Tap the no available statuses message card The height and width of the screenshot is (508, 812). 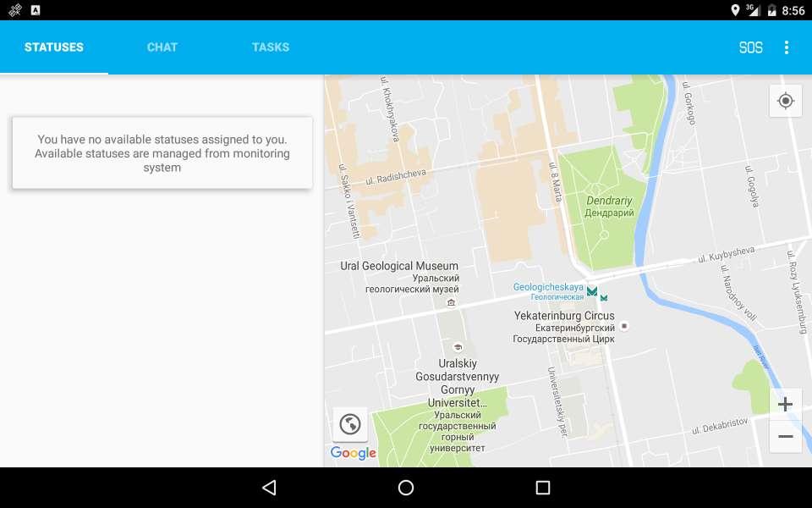pos(162,153)
